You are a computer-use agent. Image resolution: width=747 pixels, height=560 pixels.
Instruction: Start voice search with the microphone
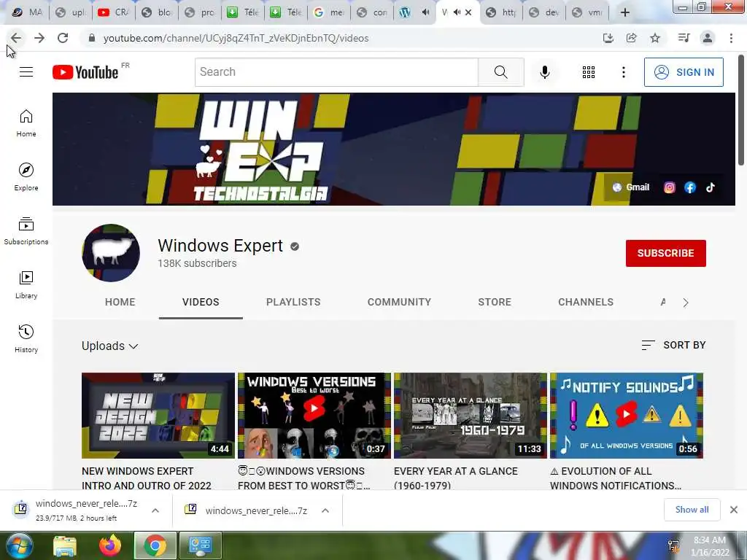(544, 72)
